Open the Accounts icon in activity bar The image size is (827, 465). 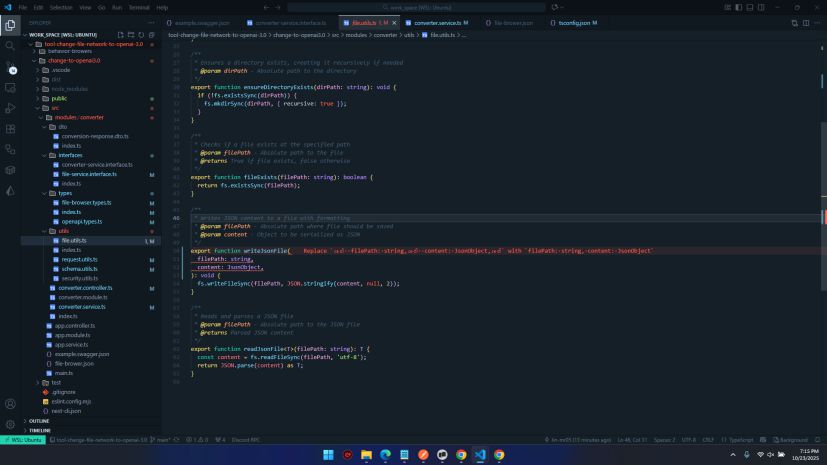10,404
